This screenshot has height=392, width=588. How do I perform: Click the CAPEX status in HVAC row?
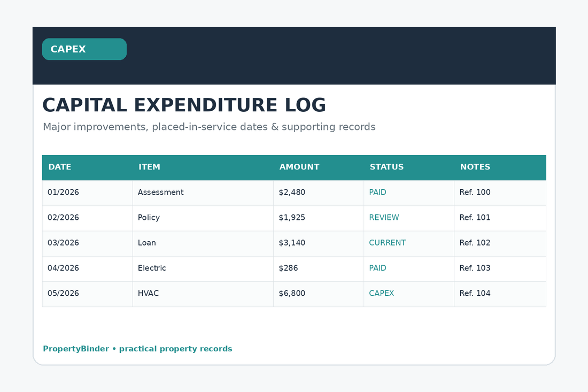382,294
